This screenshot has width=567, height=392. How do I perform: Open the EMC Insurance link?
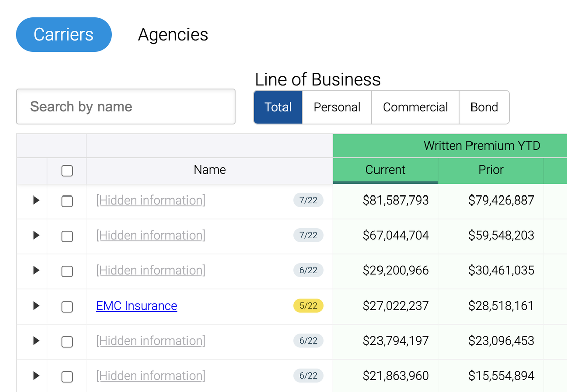point(136,306)
